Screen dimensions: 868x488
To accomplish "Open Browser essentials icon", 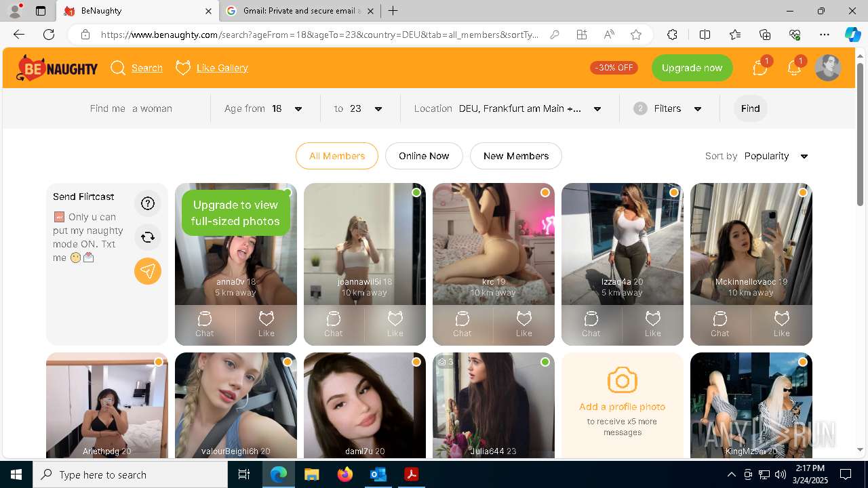I will click(795, 35).
